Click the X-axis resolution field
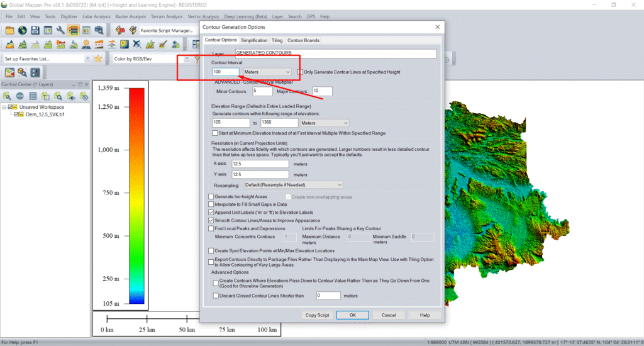644x346 pixels. click(x=260, y=164)
